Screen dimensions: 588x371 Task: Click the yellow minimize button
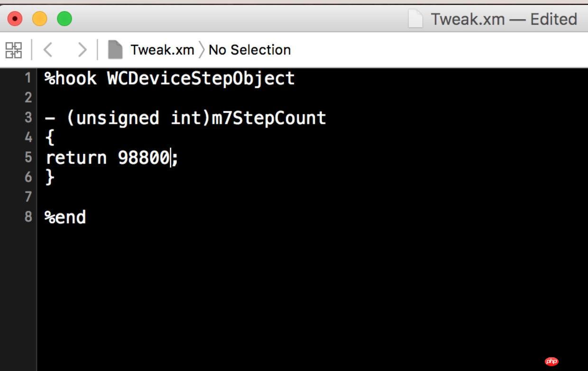[x=40, y=19]
